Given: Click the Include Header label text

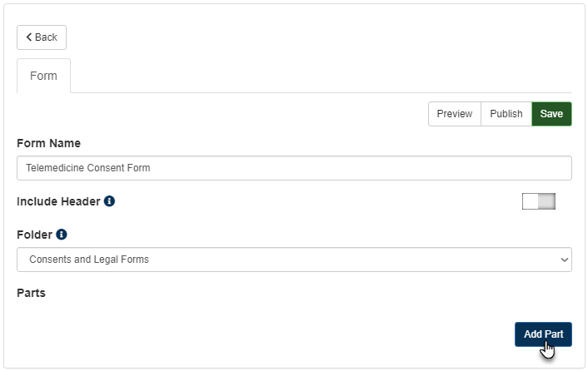Looking at the screenshot, I should click(58, 201).
